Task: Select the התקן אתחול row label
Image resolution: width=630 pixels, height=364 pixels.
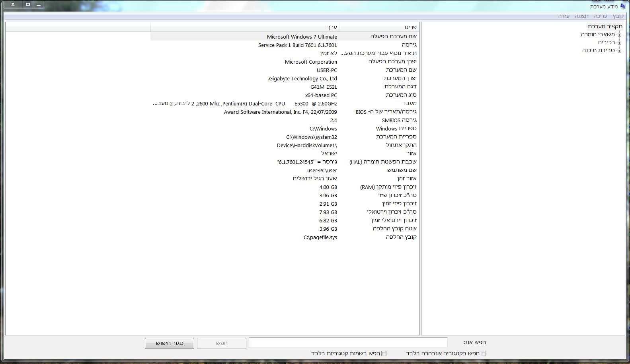Action: coord(401,145)
